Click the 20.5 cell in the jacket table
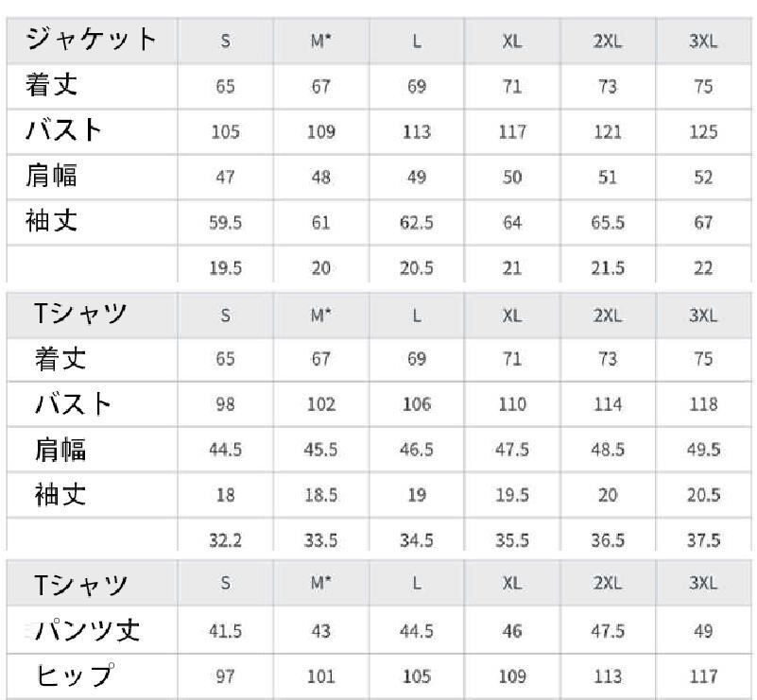757x700 pixels. pyautogui.click(x=416, y=268)
